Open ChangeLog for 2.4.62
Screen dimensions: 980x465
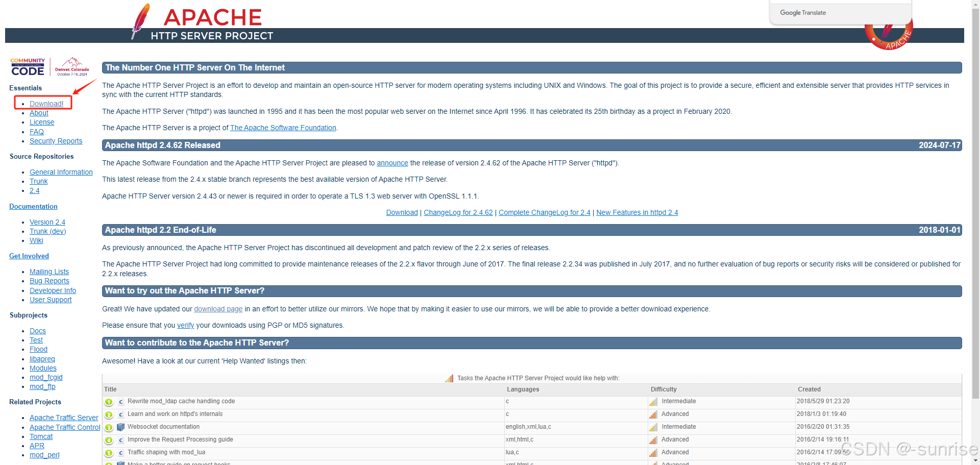[458, 212]
